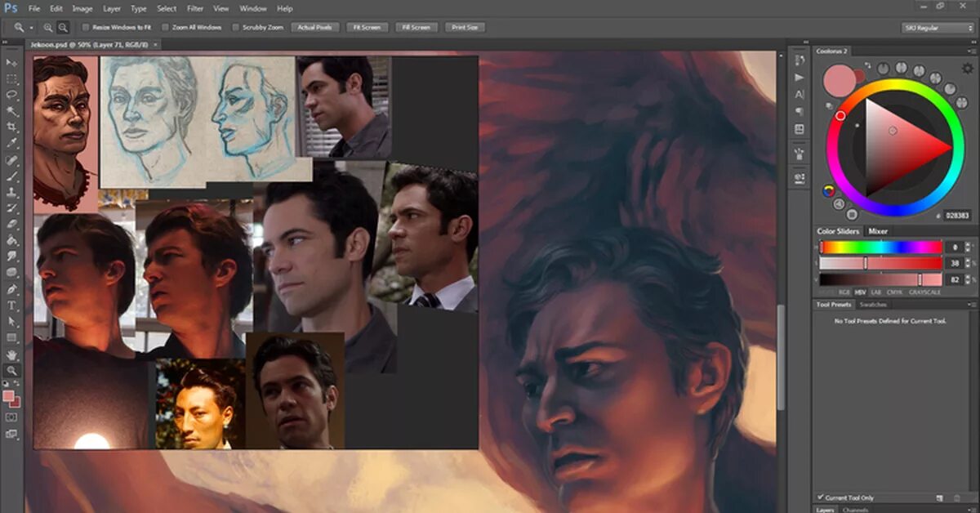Switch slider mode to GRAYSCALE
This screenshot has width=980, height=513.
tap(924, 292)
